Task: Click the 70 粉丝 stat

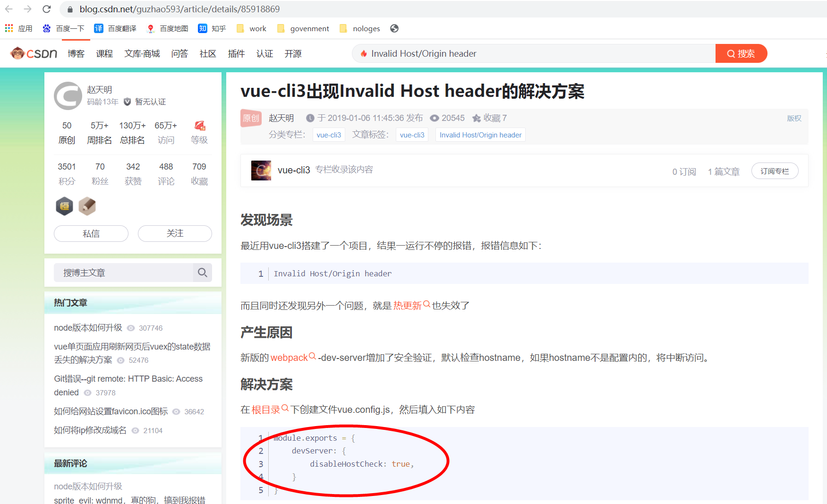Action: tap(100, 174)
